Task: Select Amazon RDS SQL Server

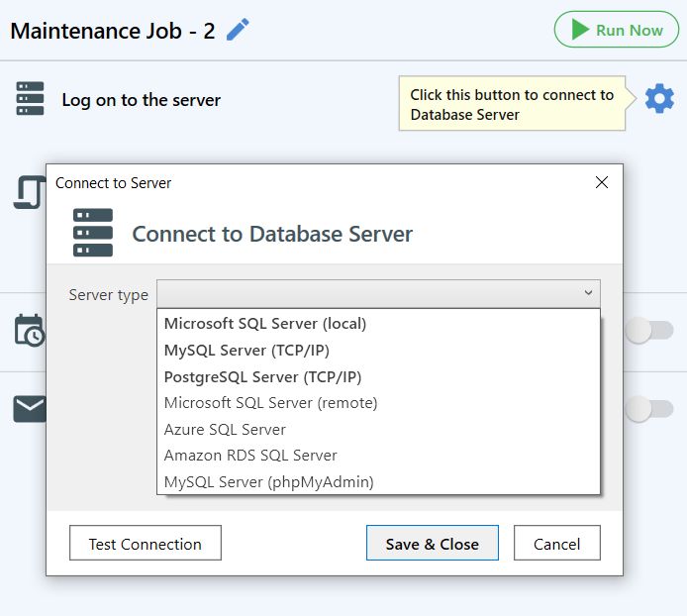Action: coord(250,456)
